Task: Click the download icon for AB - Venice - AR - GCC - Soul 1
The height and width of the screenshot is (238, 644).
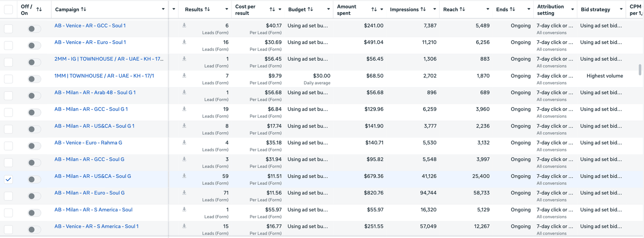Action: point(184,25)
